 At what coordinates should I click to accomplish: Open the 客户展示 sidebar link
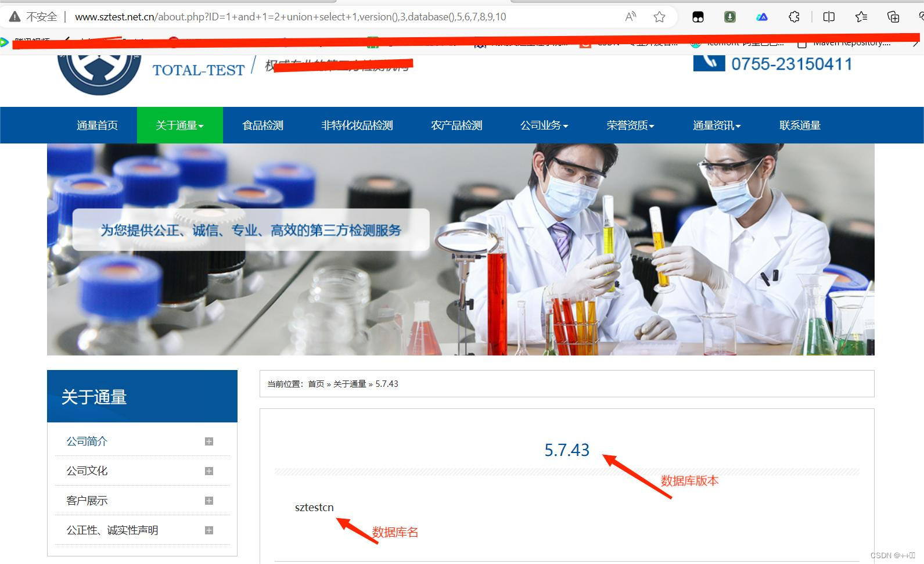tap(87, 501)
